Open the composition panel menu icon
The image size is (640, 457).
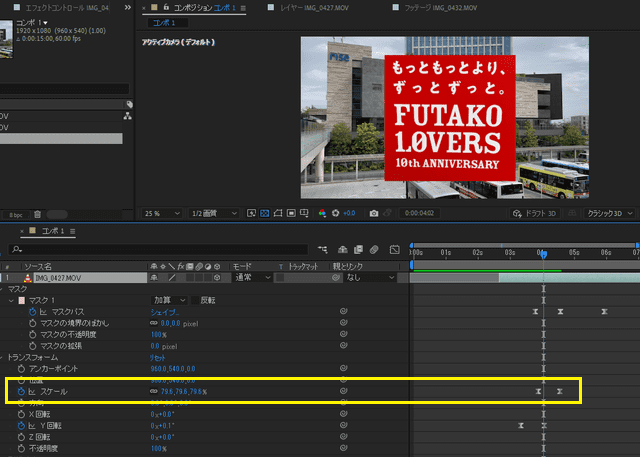pyautogui.click(x=243, y=8)
